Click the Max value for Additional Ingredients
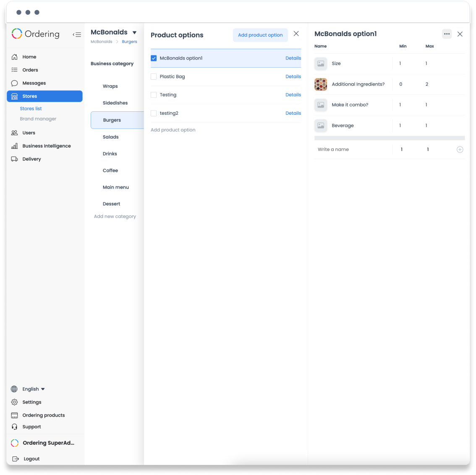 point(427,84)
